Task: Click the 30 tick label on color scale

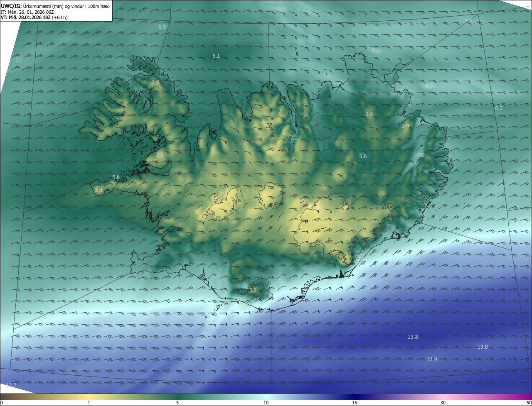Action: (443, 403)
